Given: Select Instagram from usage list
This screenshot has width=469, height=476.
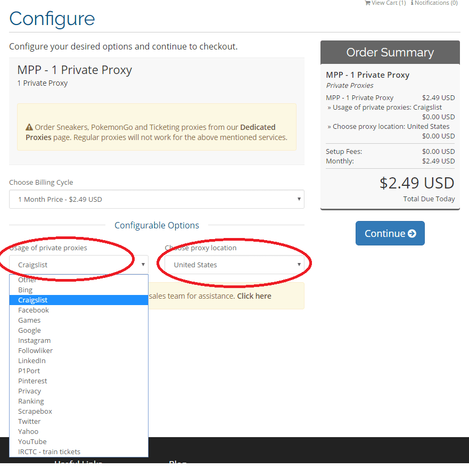Looking at the screenshot, I should pyautogui.click(x=79, y=340).
